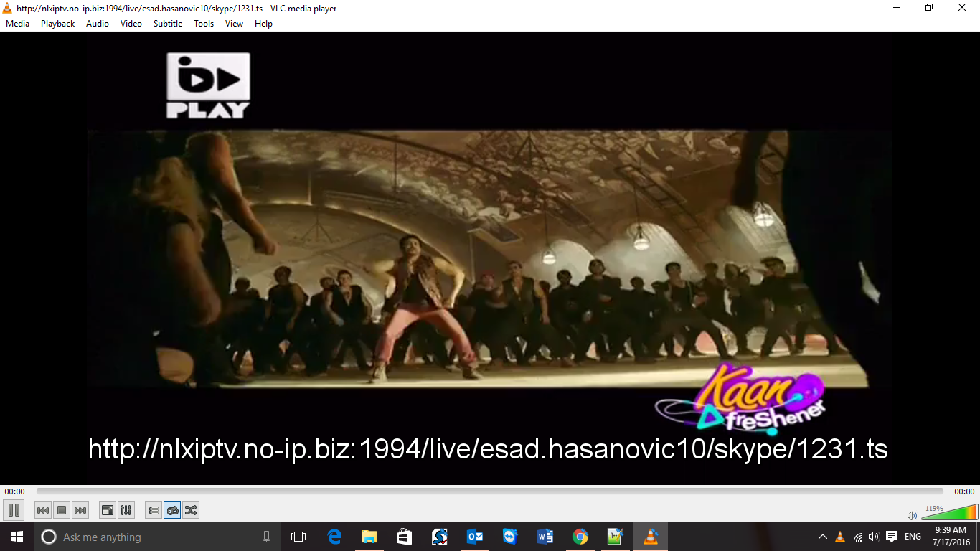980x551 pixels.
Task: Skip to the next media item
Action: (x=80, y=510)
